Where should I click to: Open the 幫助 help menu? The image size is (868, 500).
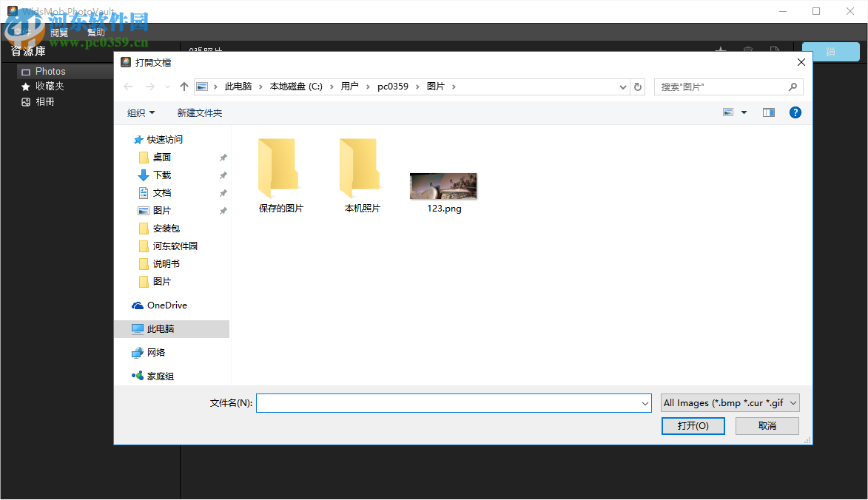pos(95,32)
